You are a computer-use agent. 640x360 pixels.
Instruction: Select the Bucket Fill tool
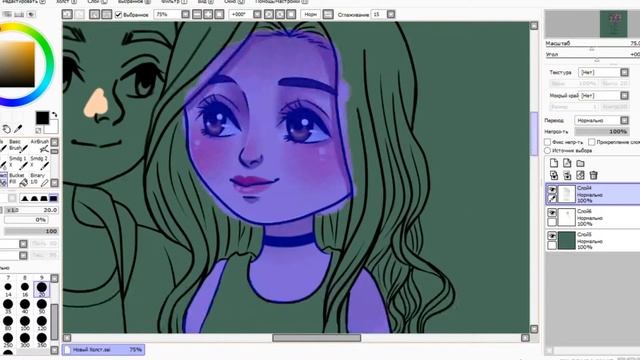point(18,179)
